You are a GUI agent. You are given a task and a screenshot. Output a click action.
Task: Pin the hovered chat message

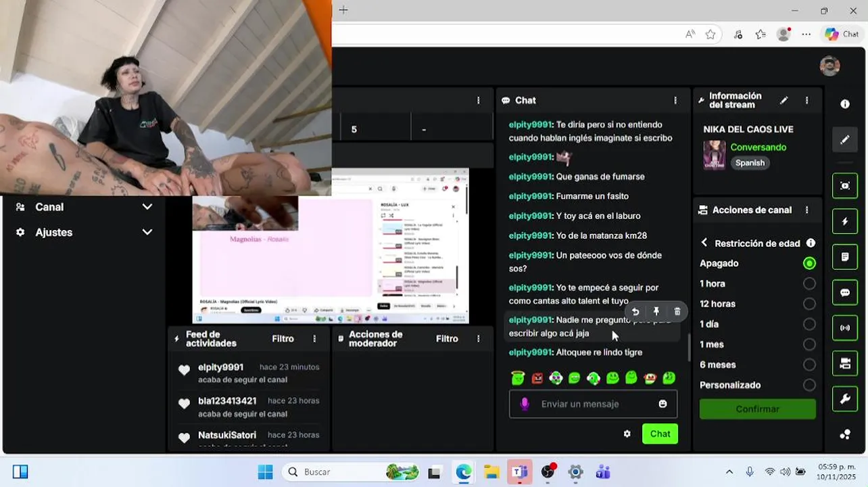tap(656, 312)
